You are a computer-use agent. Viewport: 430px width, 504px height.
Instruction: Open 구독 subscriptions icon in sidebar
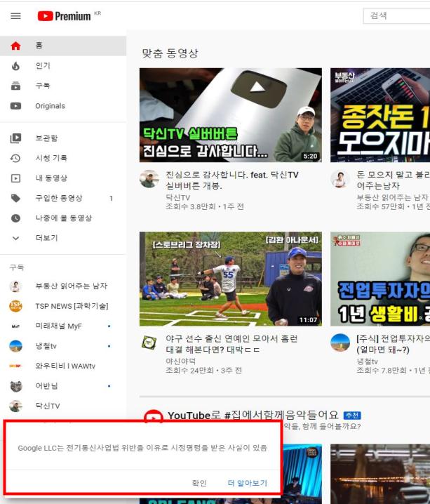[x=15, y=86]
